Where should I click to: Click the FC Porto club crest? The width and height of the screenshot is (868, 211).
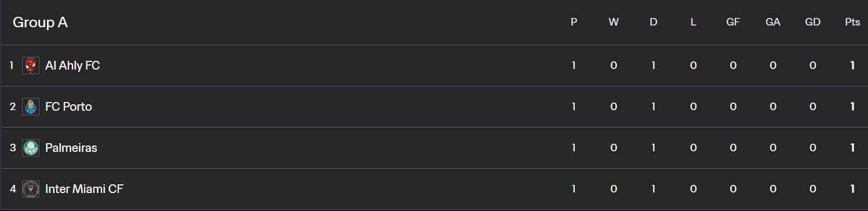(x=31, y=107)
